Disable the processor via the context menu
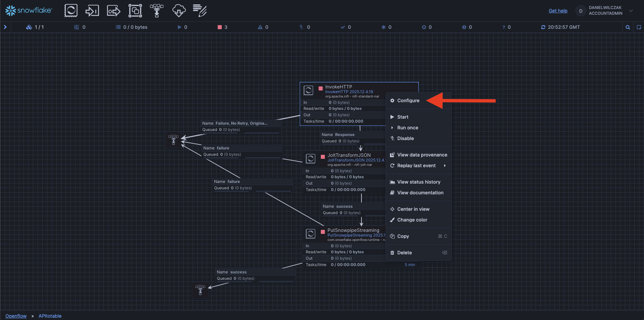644x320 pixels. click(405, 138)
